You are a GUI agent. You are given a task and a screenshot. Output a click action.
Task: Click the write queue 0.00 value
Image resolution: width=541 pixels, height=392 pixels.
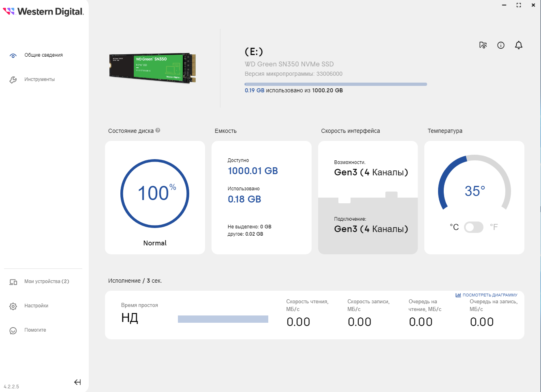[482, 322]
